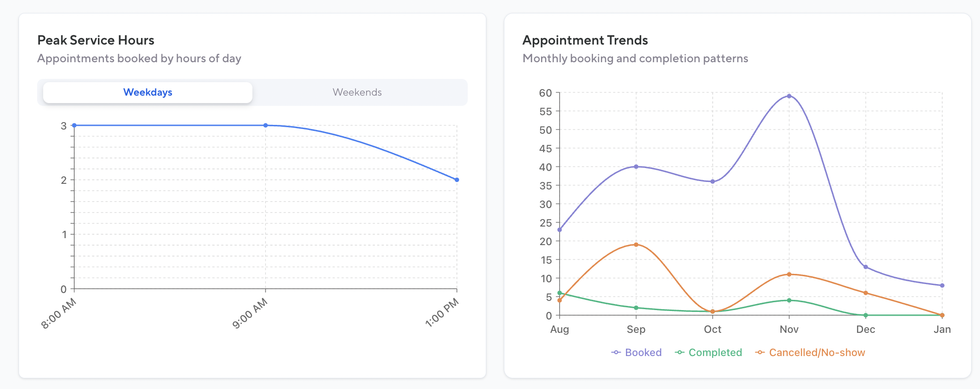Click the orange Cancelled/No-show legend marker icon

pos(760,352)
